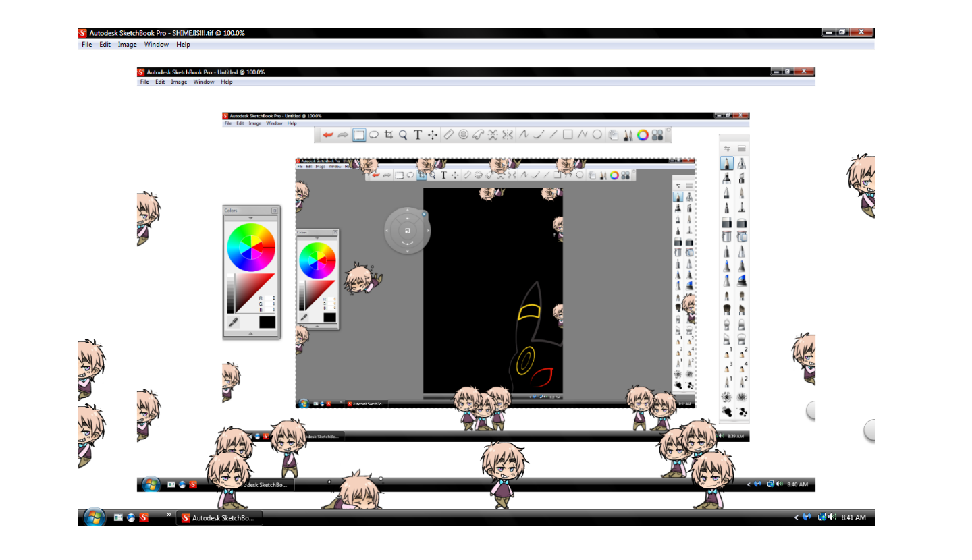Expand the top arrow of the larger Colors panel
Screen dimensions: 972x560
(251, 218)
